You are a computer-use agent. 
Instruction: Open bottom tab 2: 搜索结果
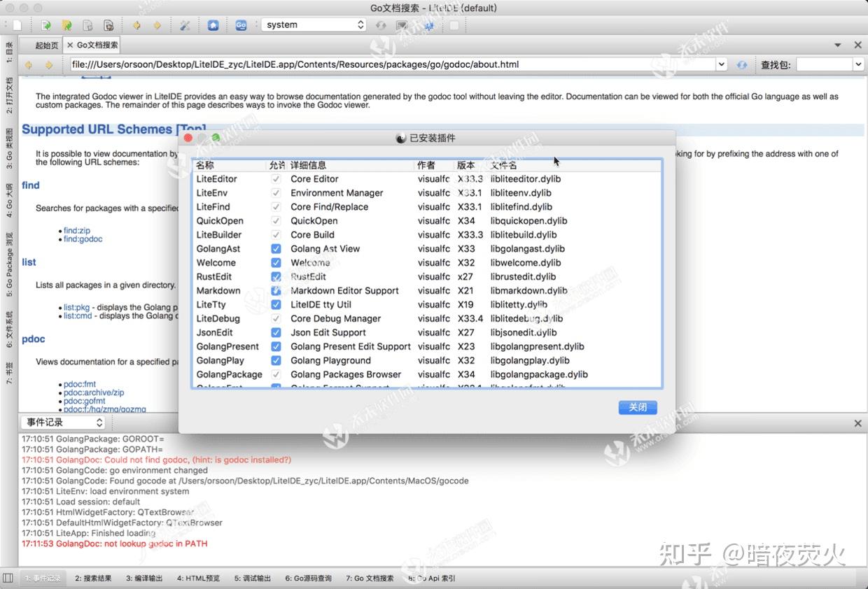pos(93,579)
